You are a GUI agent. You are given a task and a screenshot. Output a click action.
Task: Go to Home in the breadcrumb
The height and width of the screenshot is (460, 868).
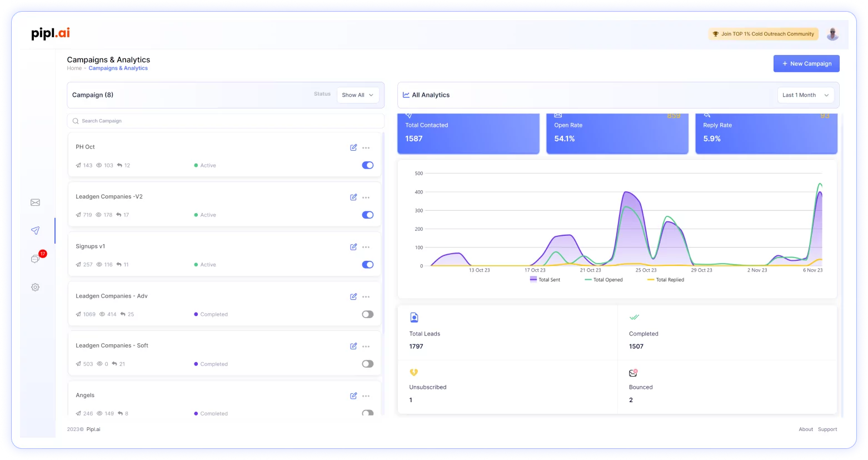(x=74, y=68)
